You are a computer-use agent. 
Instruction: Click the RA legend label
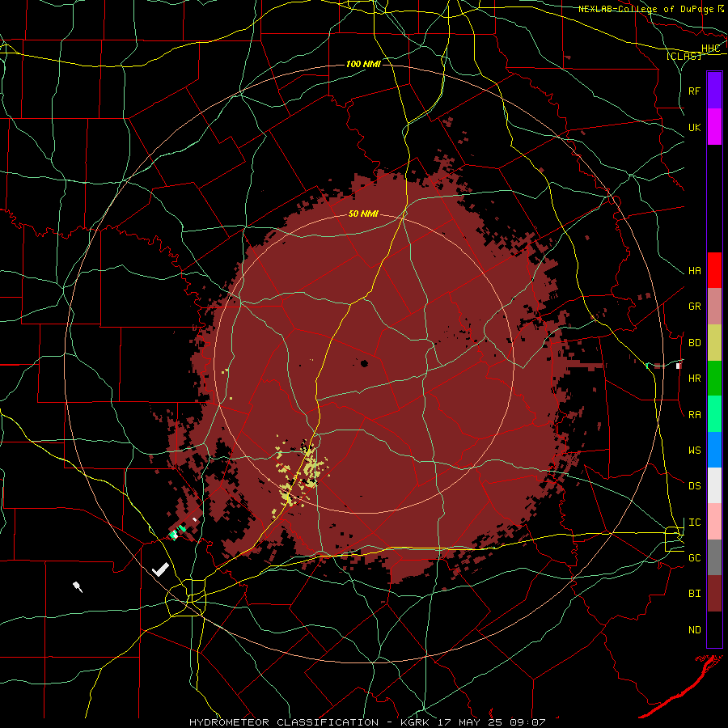[694, 415]
